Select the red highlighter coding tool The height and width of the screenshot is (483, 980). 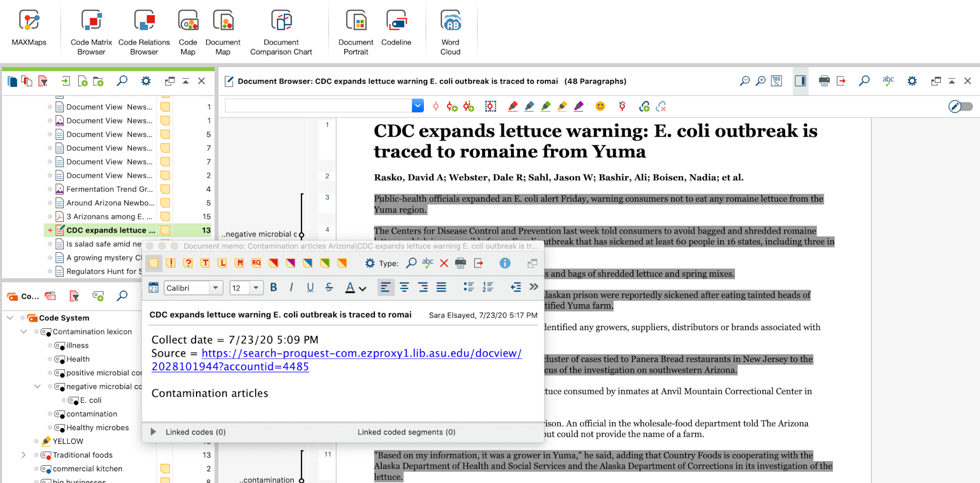(513, 106)
